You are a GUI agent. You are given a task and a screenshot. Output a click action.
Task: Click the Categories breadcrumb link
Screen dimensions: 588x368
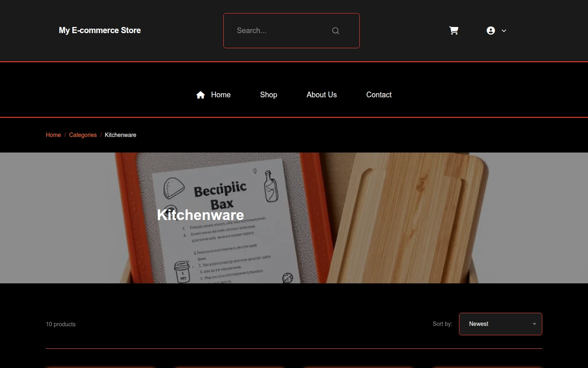[x=83, y=135]
